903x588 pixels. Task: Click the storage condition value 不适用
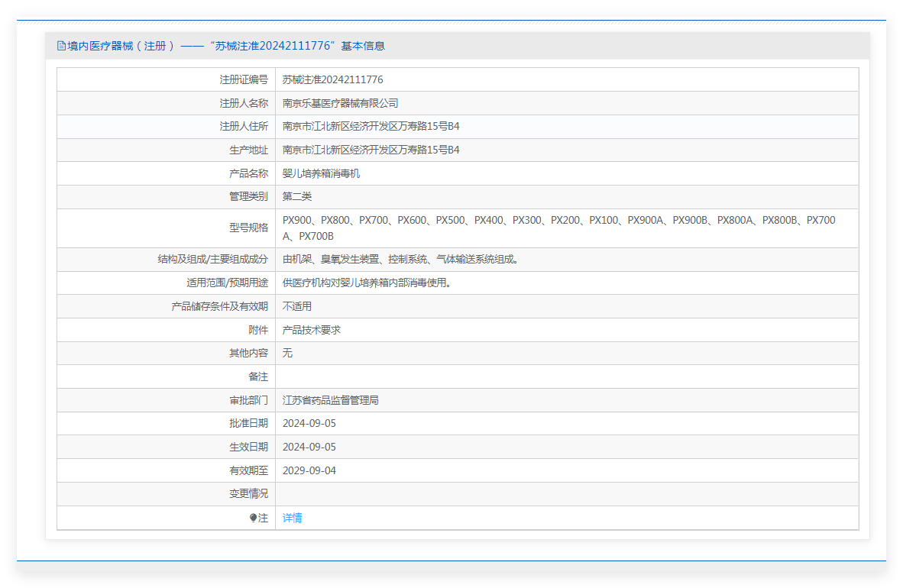click(x=296, y=306)
